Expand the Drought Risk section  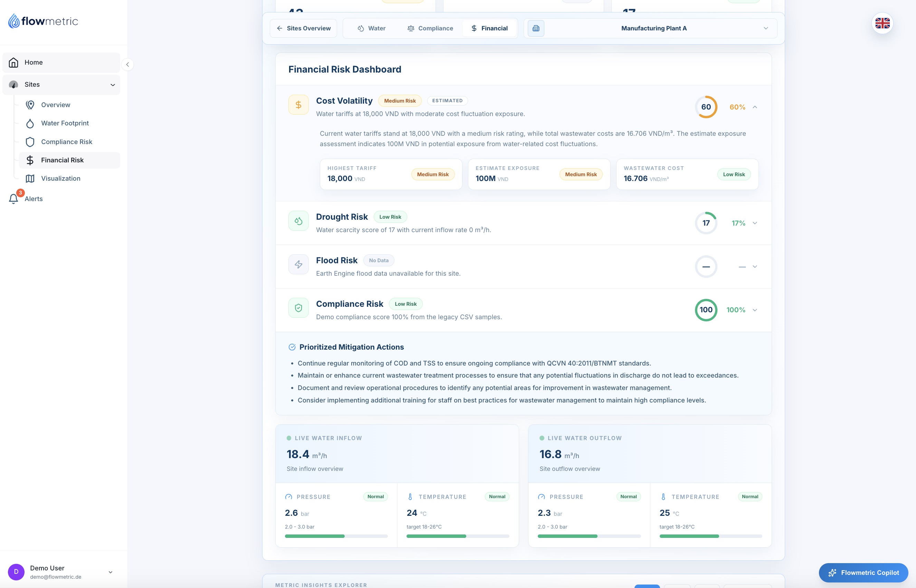[755, 223]
